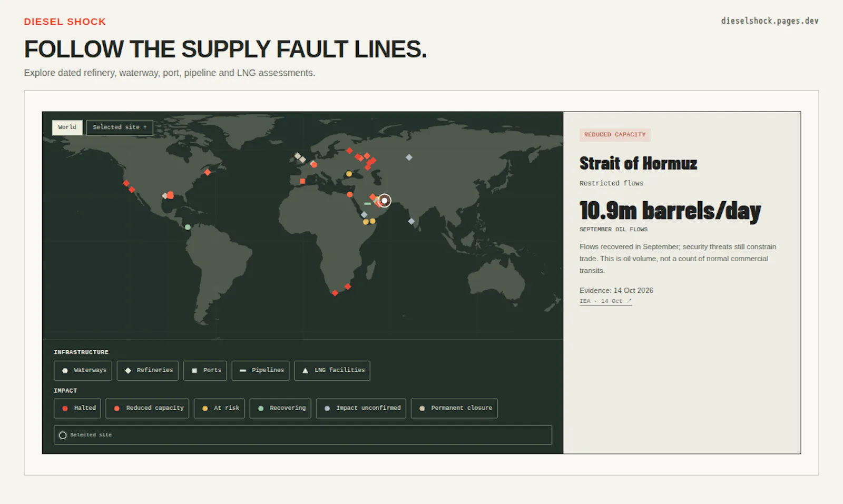Select the yellow circle marker in the Black Sea
The height and width of the screenshot is (504, 843).
point(349,174)
